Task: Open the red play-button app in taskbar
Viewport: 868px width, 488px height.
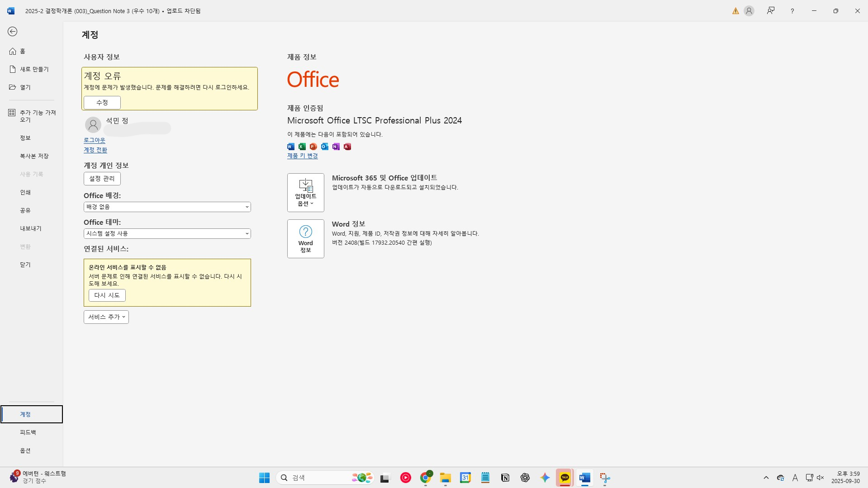Action: point(406,478)
